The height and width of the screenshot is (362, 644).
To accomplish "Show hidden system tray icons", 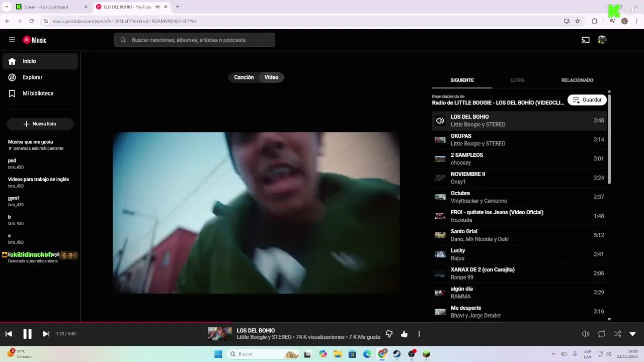I will (553, 354).
